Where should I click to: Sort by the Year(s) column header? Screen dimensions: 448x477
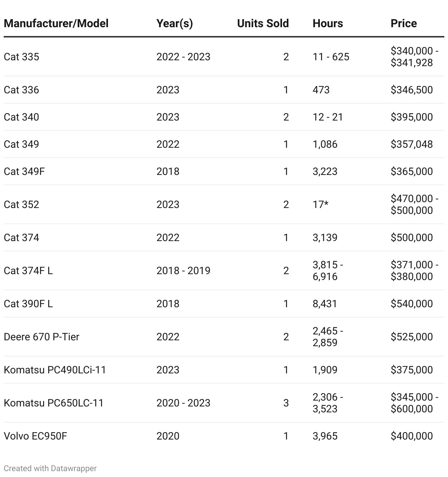[174, 24]
